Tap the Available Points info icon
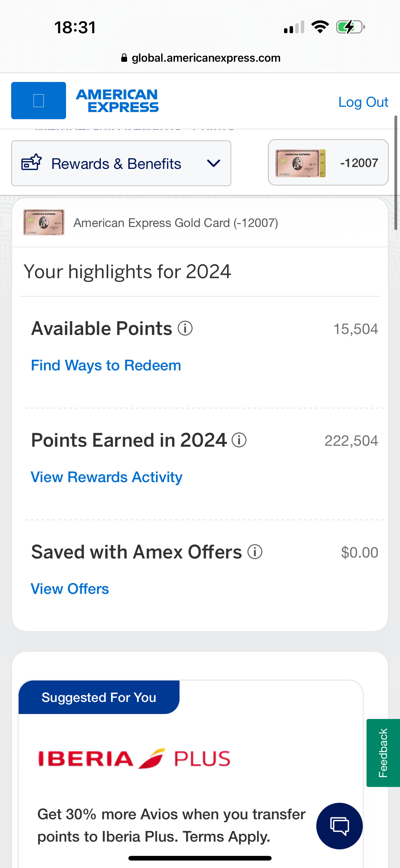Viewport: 400px width, 868px height. pos(185,328)
